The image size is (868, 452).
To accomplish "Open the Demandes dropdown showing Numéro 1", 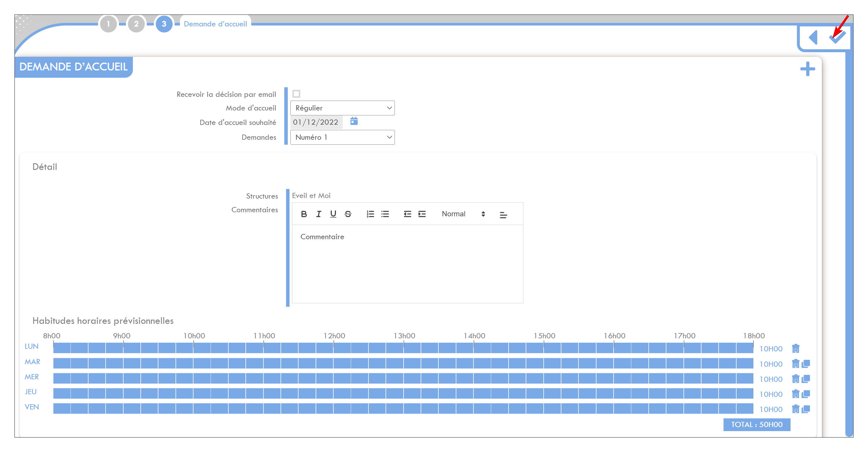I will click(x=342, y=137).
